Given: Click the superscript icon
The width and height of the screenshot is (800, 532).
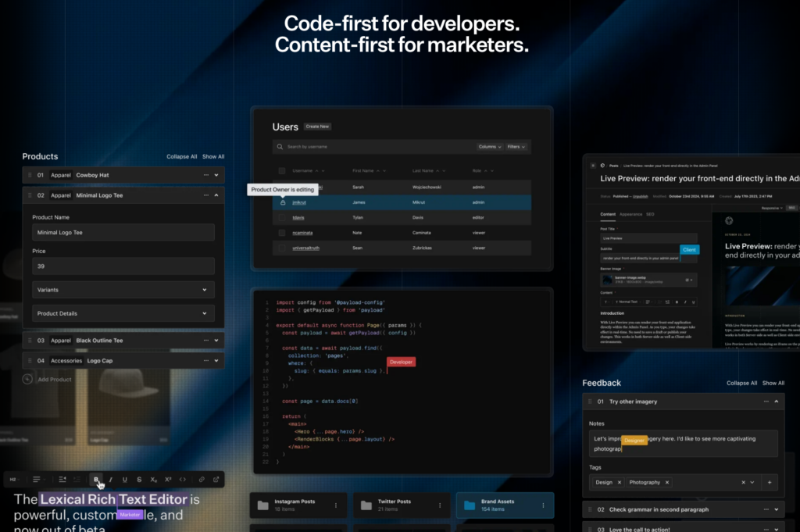Looking at the screenshot, I should [x=168, y=480].
